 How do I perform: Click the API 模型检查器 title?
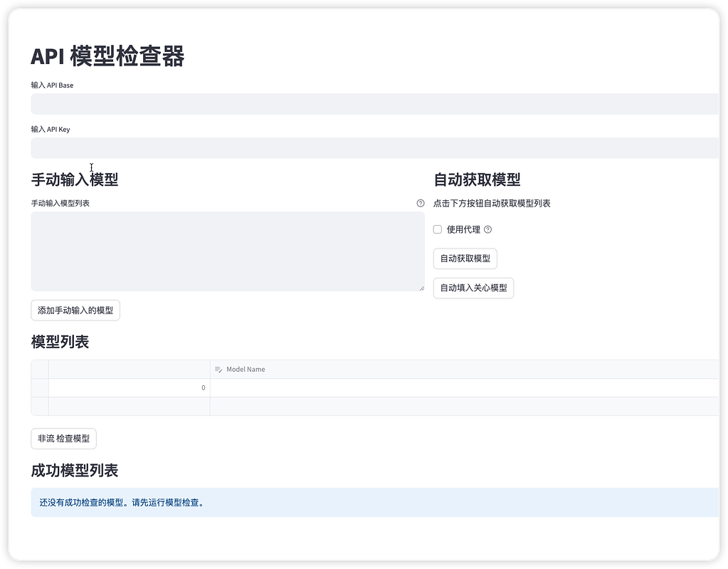(x=107, y=56)
